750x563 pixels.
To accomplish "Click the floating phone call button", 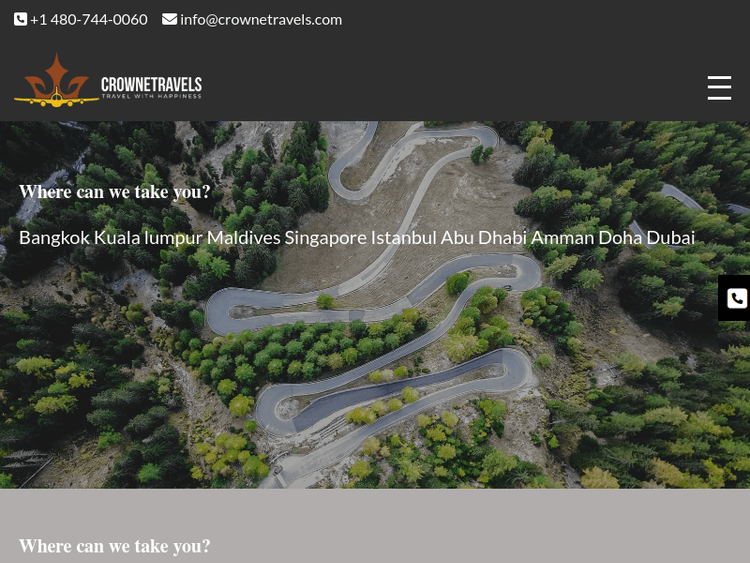I will point(736,298).
